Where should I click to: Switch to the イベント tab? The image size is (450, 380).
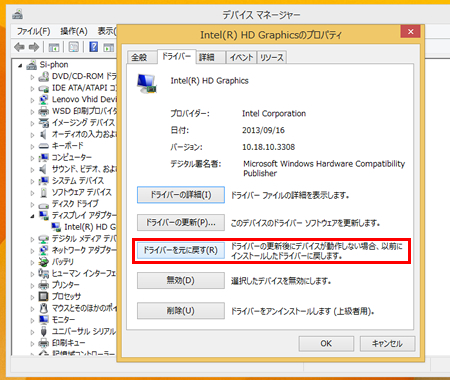241,57
